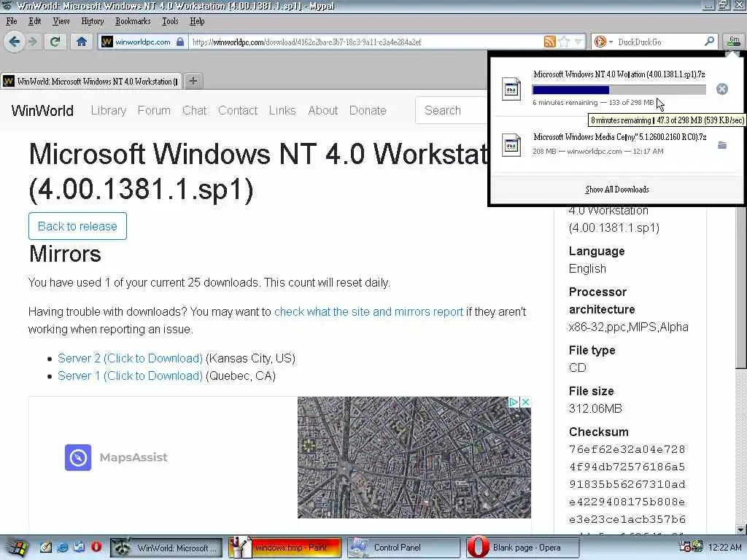Open the Bookmarks menu
747x560 pixels.
tap(133, 21)
